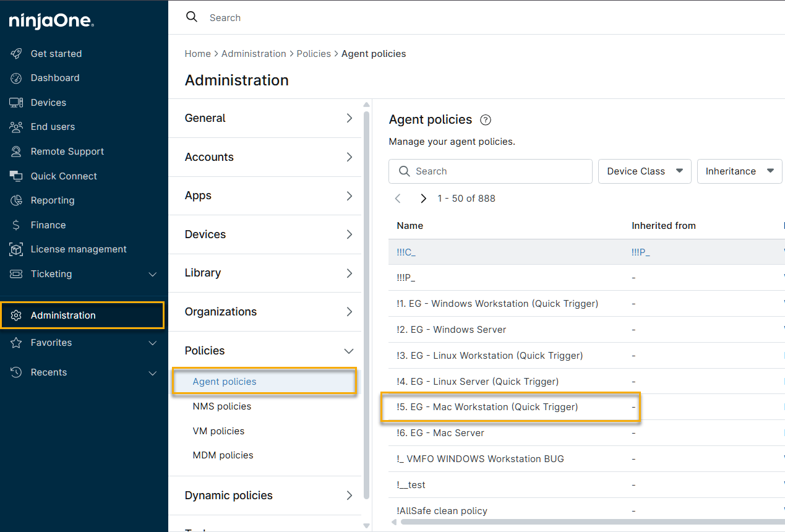The image size is (785, 532).
Task: Click the Policies breadcrumb link
Action: click(314, 54)
